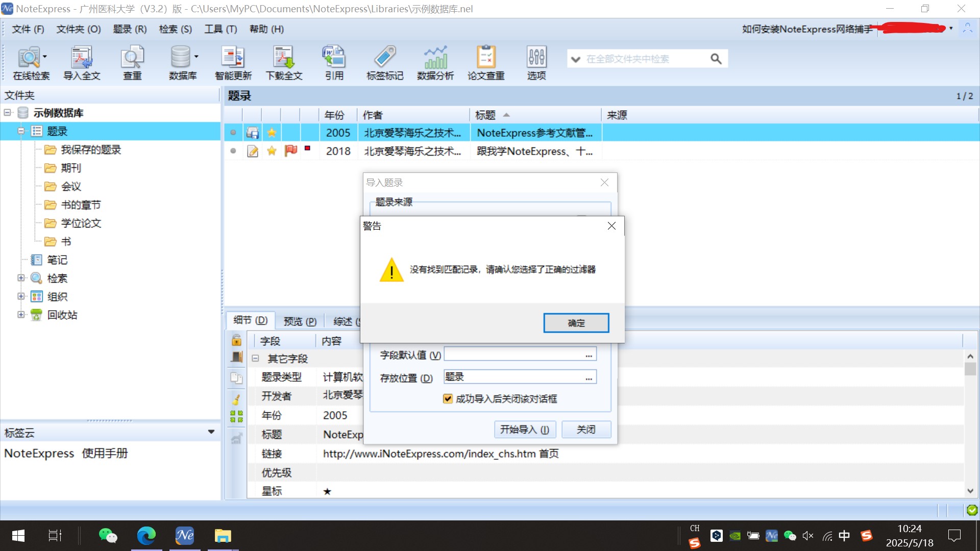Open the 选项 options icon
Screen dimensions: 980x551
pos(536,62)
